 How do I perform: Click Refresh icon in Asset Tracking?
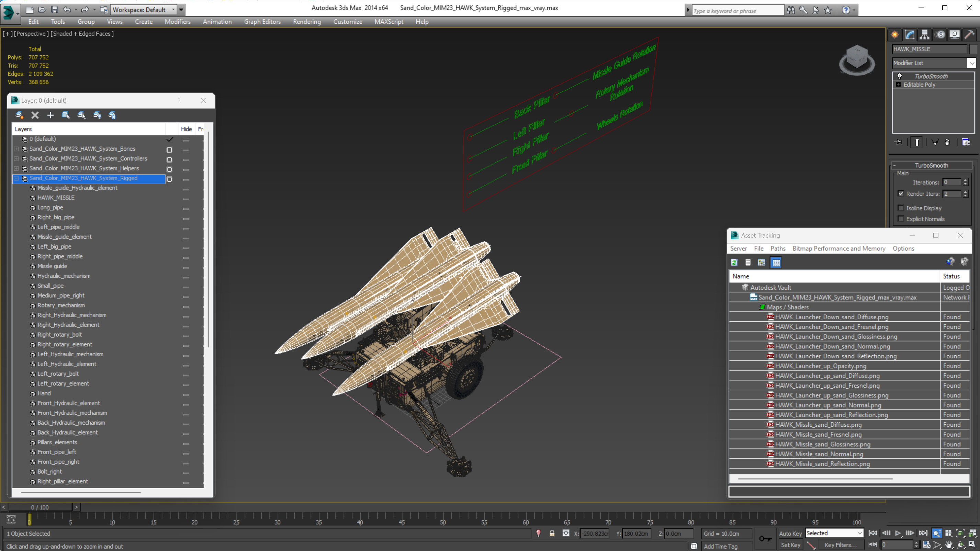pyautogui.click(x=734, y=262)
